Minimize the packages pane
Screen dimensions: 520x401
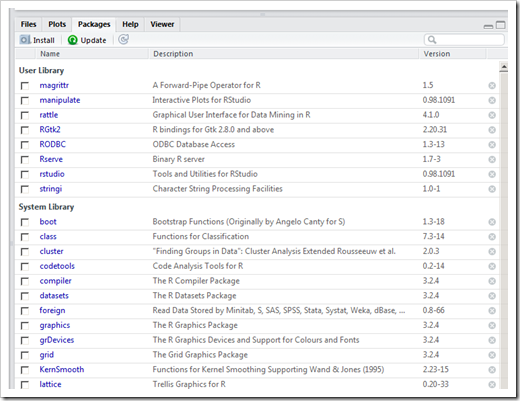pos(488,26)
